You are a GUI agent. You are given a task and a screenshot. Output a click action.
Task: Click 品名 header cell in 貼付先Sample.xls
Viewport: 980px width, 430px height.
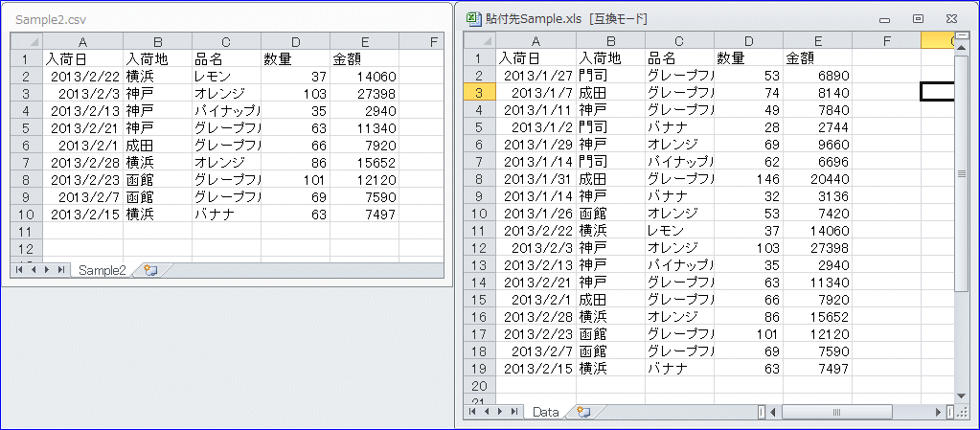click(x=679, y=58)
